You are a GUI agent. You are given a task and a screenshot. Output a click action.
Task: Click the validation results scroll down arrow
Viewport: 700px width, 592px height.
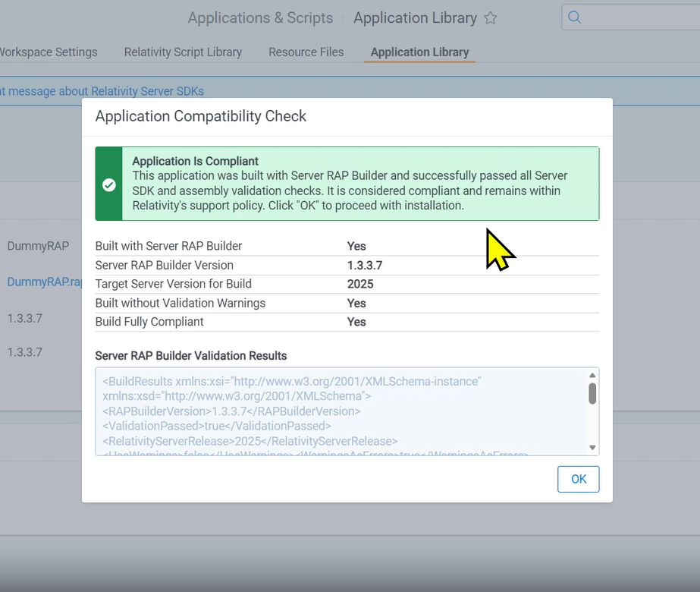point(592,448)
